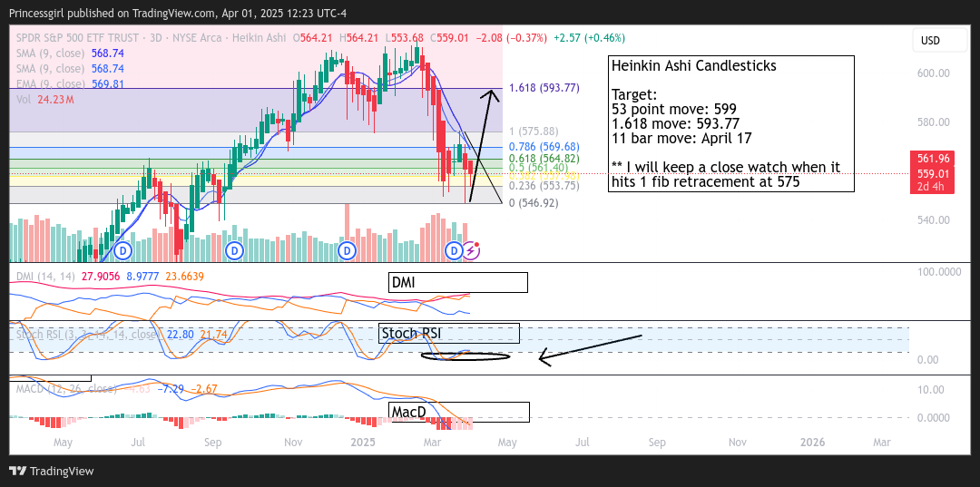Click the MACD value -7.29

tap(170, 389)
